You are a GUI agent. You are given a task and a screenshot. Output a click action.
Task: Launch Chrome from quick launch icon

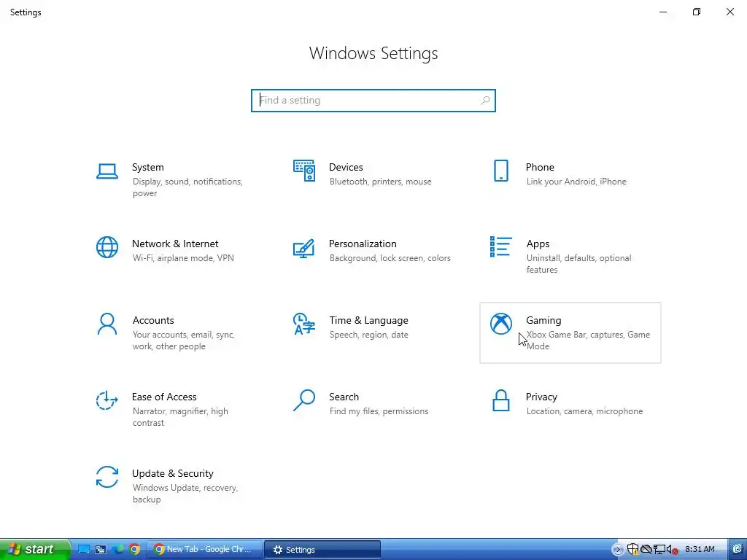(134, 550)
